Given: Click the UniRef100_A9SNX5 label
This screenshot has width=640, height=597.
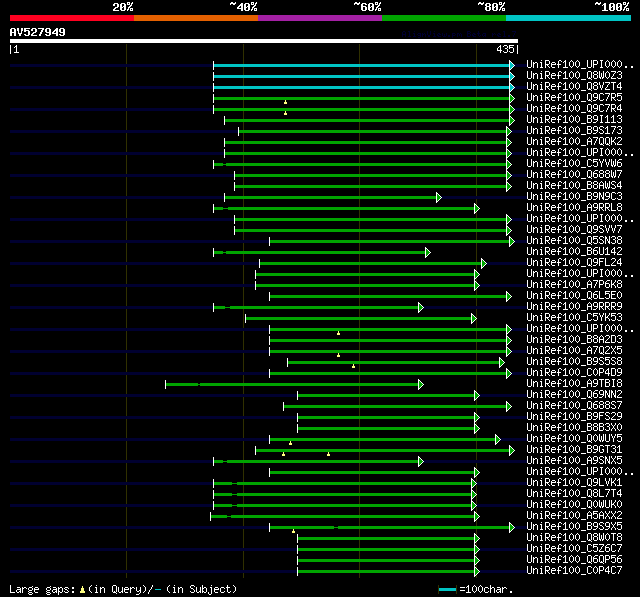Looking at the screenshot, I should (574, 461).
